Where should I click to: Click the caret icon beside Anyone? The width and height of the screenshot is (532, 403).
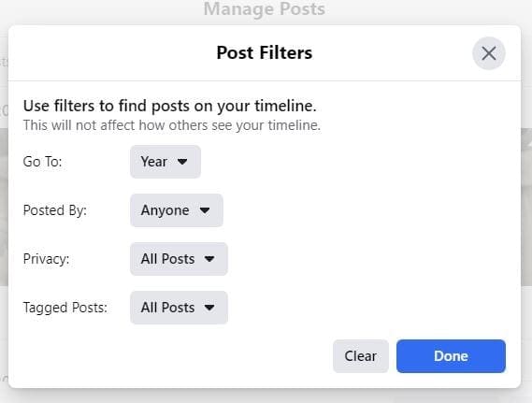(x=205, y=210)
